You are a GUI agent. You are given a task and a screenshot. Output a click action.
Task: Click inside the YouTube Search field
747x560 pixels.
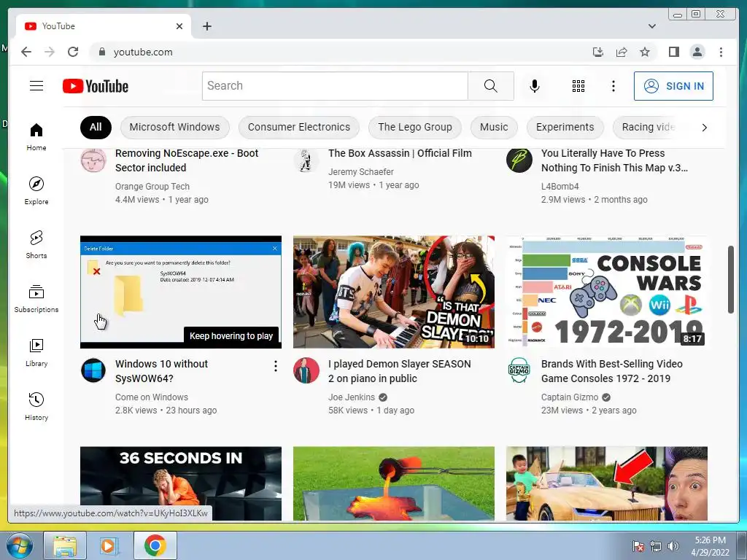(x=335, y=86)
